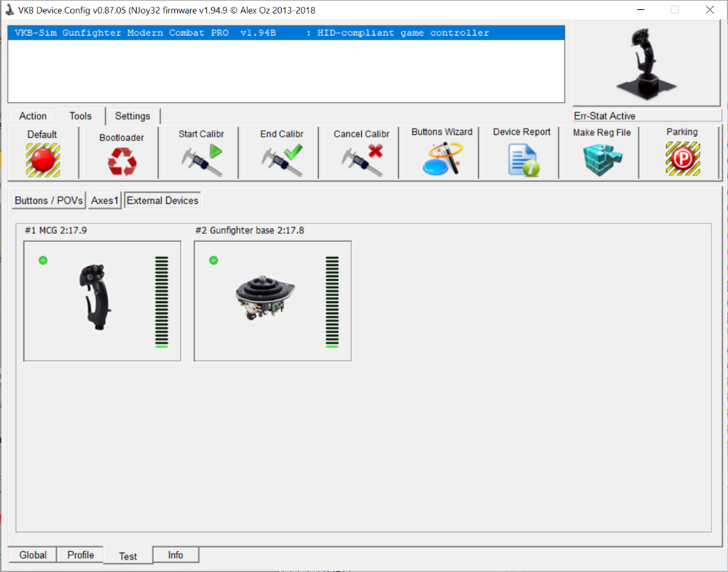Click the green status LED on Gunfighter base card

point(214,260)
